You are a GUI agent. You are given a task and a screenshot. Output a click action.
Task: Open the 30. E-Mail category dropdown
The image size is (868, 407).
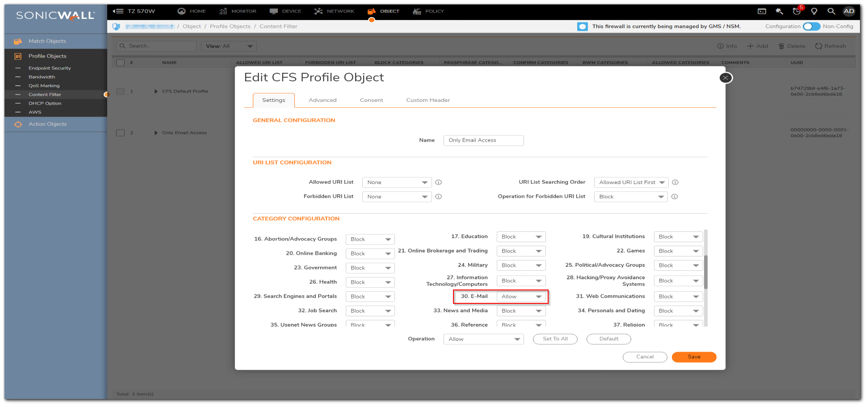click(x=521, y=297)
